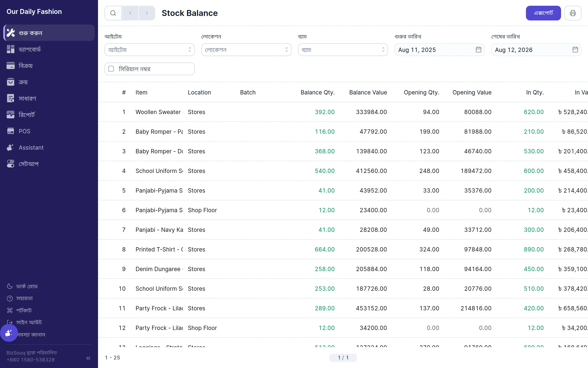Toggle ডার্ক মোড
This screenshot has height=368, width=588.
pyautogui.click(x=22, y=286)
